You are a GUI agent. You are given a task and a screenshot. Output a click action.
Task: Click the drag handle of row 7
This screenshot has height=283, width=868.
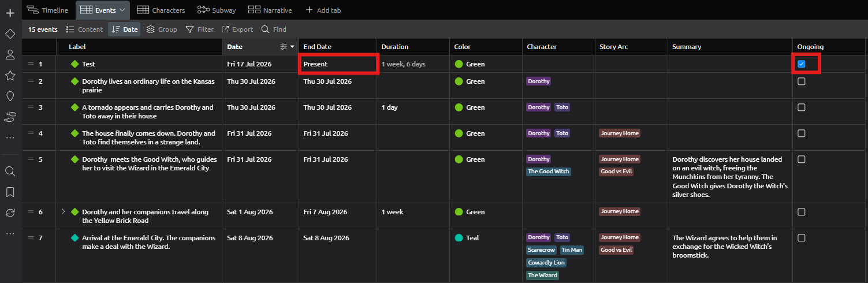click(x=31, y=238)
